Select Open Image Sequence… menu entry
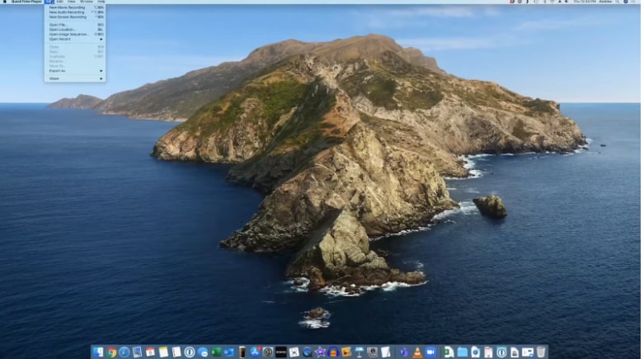 [75, 35]
